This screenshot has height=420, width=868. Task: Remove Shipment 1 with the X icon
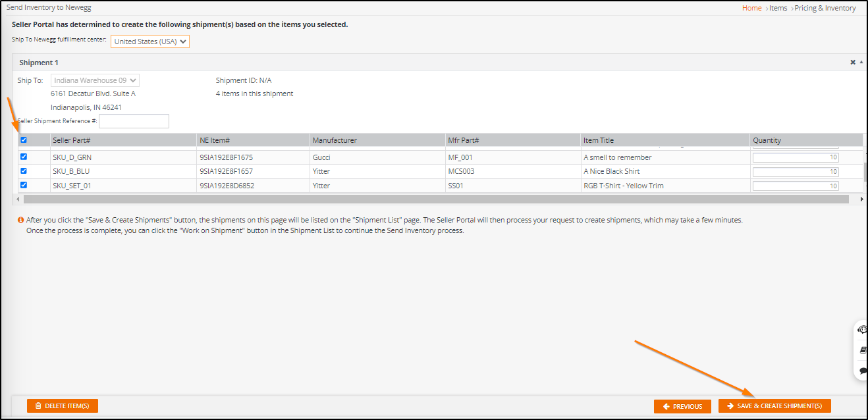click(x=853, y=63)
